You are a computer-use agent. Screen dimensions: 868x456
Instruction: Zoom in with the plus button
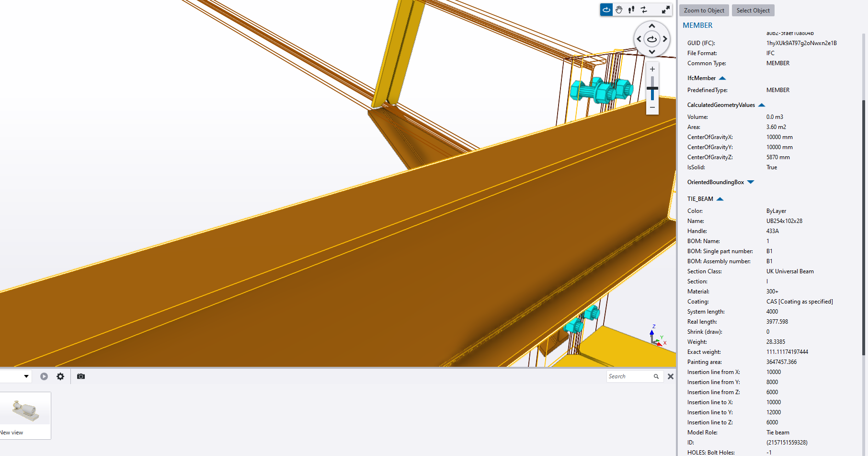652,69
